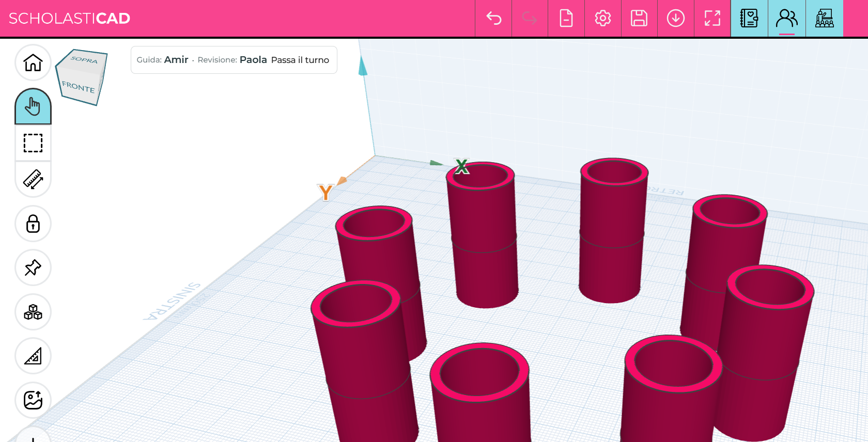Open the classroom presentation icon
The height and width of the screenshot is (442, 868).
825,19
